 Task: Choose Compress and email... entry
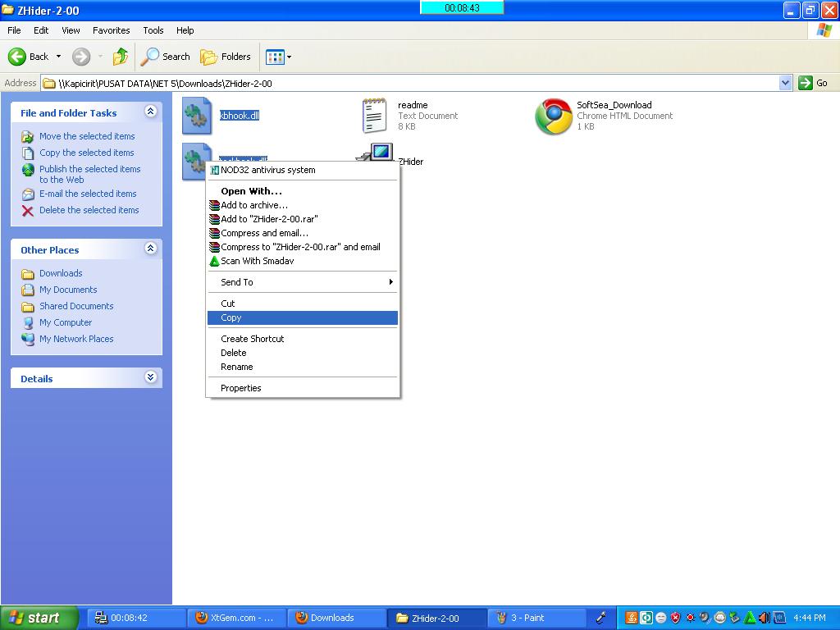click(303, 233)
